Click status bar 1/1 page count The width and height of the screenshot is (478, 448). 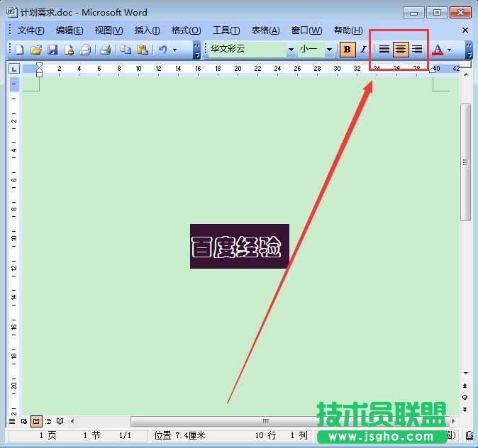click(x=125, y=435)
